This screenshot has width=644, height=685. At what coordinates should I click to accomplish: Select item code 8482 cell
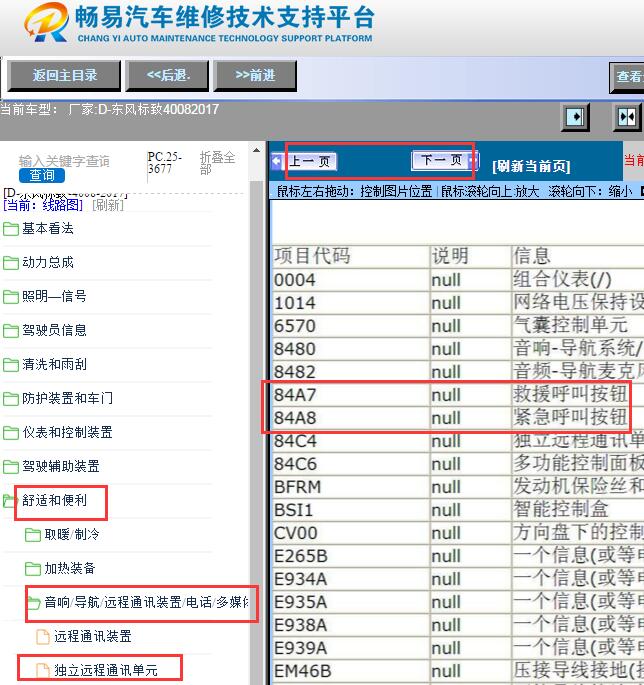pyautogui.click(x=351, y=372)
